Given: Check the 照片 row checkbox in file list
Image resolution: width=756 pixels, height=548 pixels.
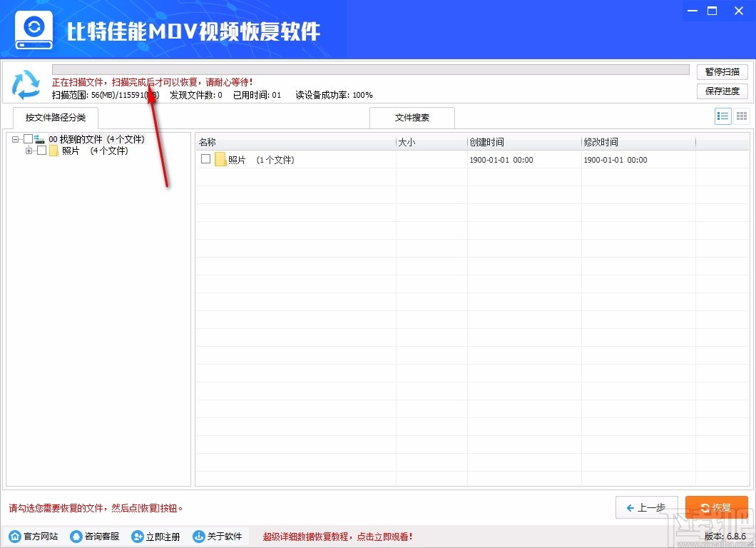Looking at the screenshot, I should pos(205,159).
